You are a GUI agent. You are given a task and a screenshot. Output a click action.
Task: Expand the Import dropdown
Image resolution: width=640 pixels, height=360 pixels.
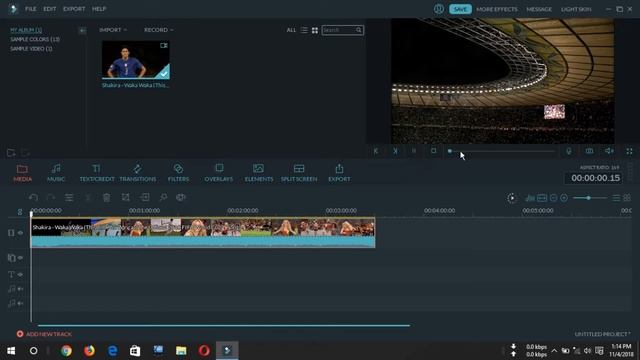(113, 30)
